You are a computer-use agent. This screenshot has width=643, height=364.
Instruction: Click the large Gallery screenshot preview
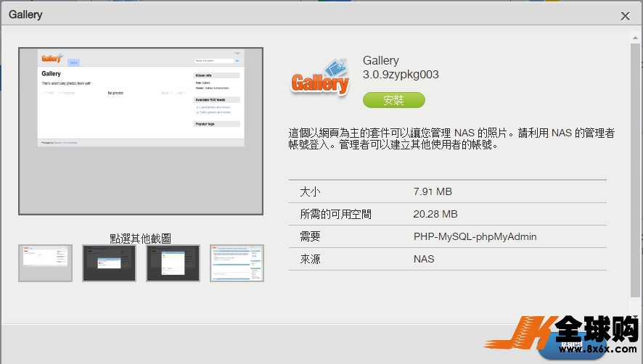click(x=141, y=131)
